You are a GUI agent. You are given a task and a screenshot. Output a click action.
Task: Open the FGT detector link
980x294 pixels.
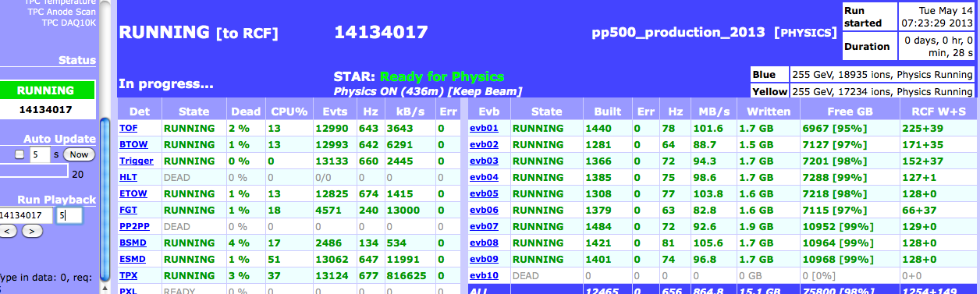click(128, 210)
